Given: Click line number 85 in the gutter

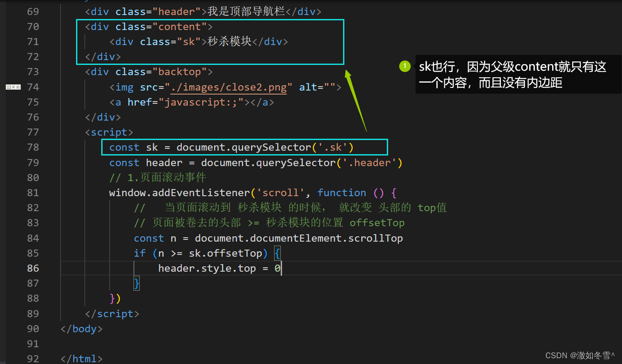Looking at the screenshot, I should coord(33,253).
